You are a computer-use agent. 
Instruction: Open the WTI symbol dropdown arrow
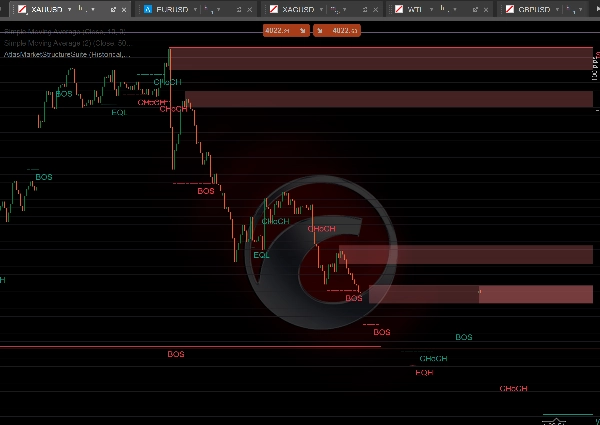(x=431, y=10)
